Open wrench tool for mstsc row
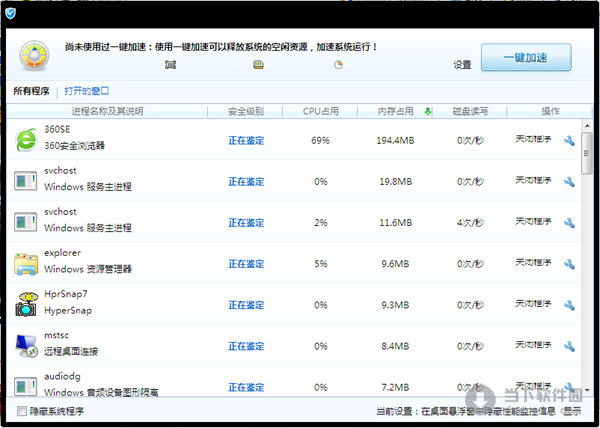Screen dimensions: 600x428 569,347
